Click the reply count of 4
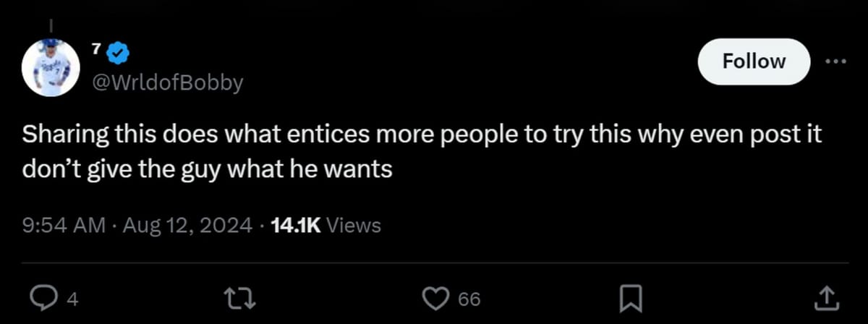Viewport: 868px width, 324px height. click(x=71, y=298)
